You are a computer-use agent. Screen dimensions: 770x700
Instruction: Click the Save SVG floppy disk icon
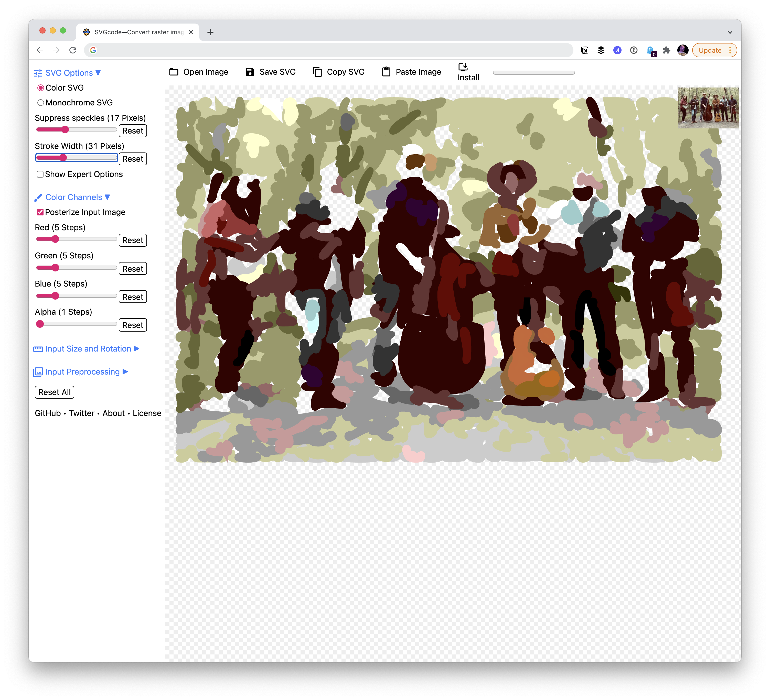[x=250, y=72]
